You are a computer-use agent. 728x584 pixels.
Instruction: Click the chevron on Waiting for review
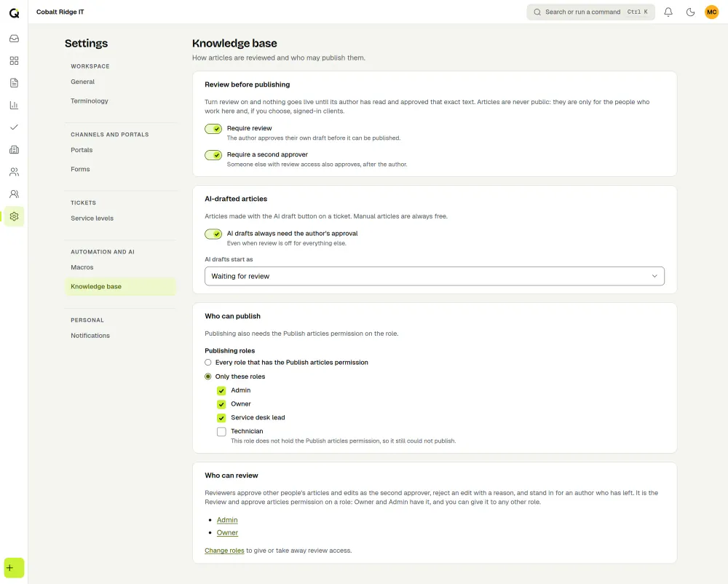(x=654, y=276)
